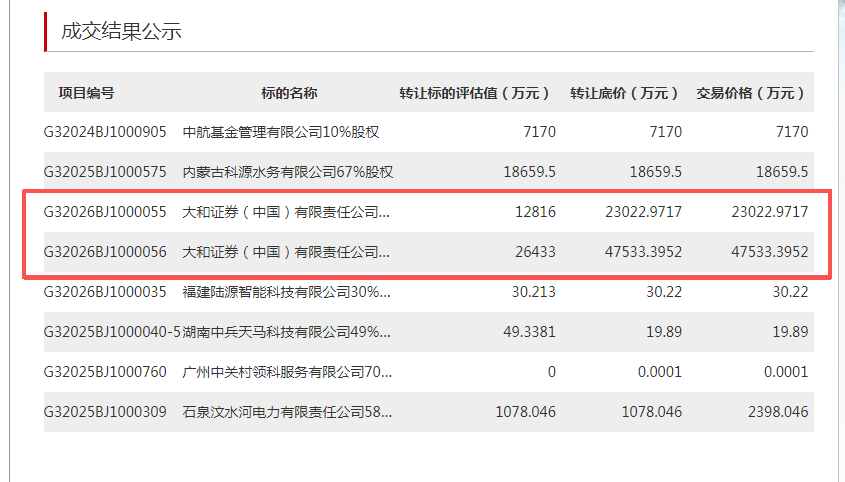Click evaluation value 0 in row G32025BJ1000760

552,371
